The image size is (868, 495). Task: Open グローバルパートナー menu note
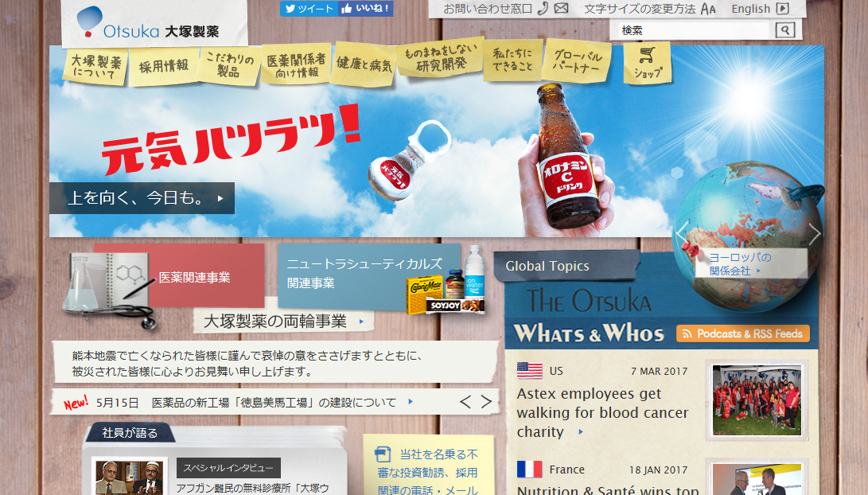point(578,62)
